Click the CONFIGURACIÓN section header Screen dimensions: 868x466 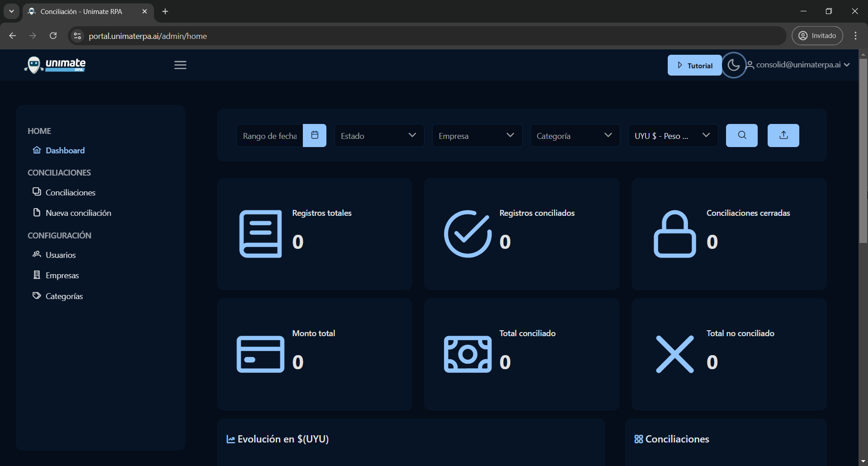[59, 235]
